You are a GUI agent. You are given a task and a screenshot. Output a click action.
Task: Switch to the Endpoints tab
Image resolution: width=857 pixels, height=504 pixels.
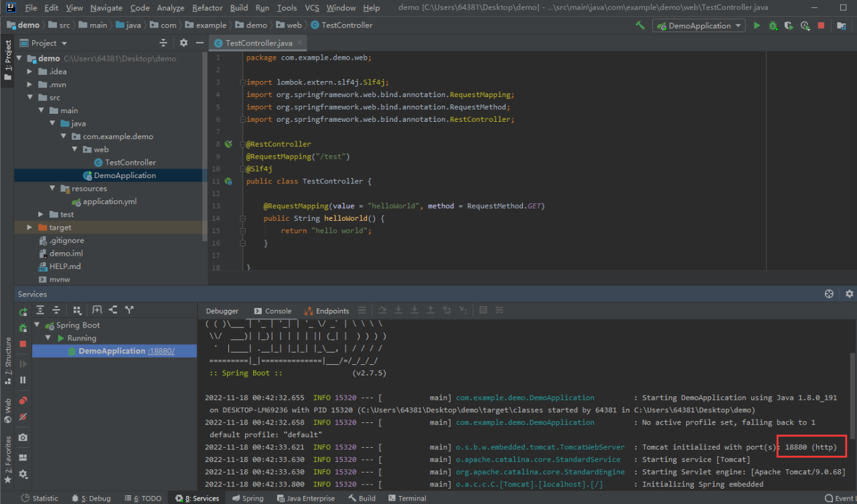click(x=327, y=311)
